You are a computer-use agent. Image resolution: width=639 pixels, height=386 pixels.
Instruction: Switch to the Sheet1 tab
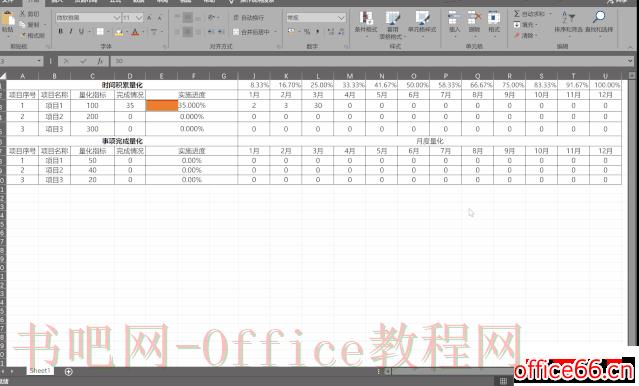coord(40,371)
